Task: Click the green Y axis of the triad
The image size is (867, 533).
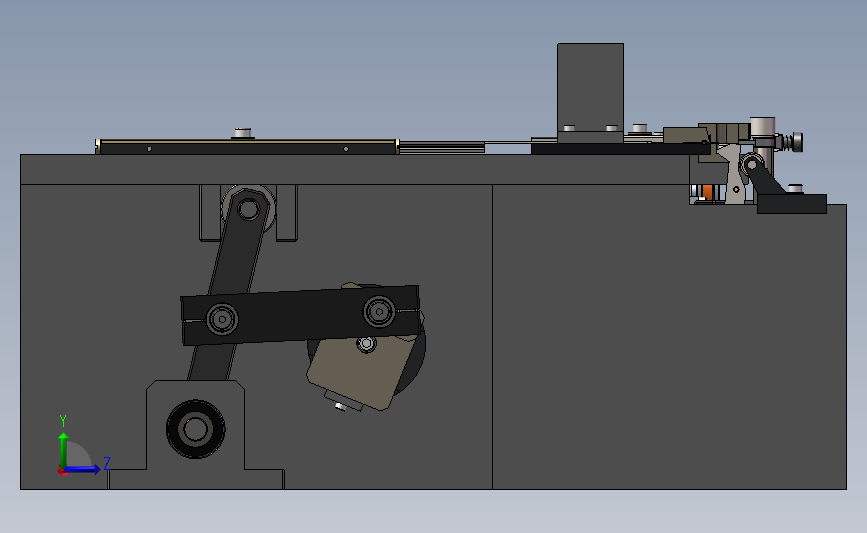Action: point(63,450)
